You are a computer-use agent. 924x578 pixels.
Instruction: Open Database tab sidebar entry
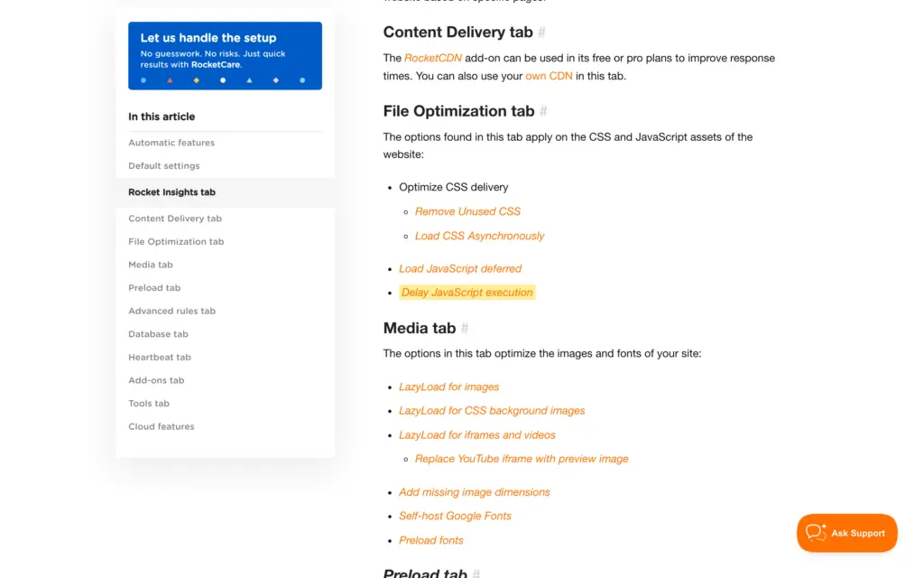tap(158, 334)
